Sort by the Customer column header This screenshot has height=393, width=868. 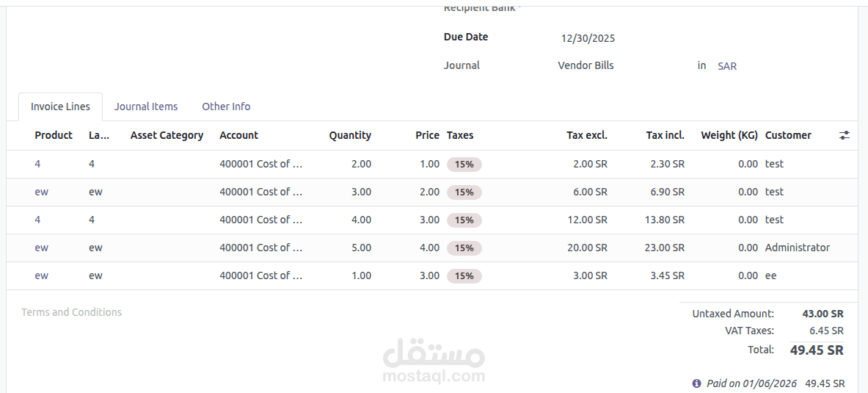pyautogui.click(x=788, y=135)
